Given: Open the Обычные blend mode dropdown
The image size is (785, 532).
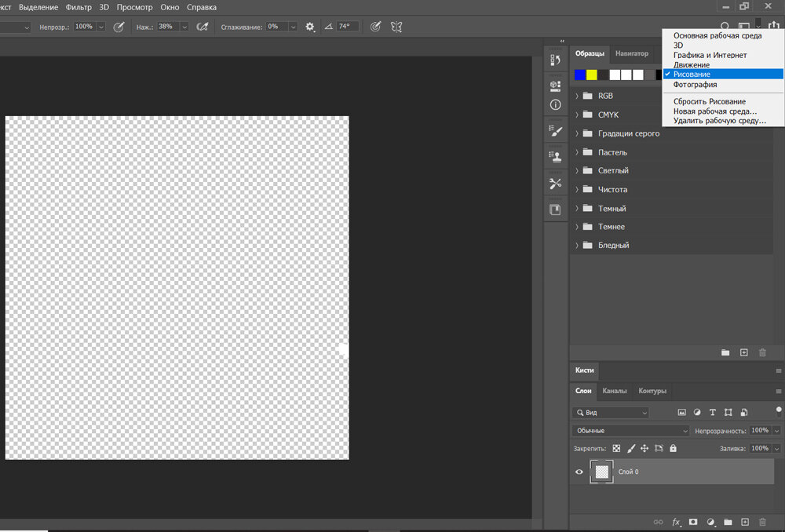Looking at the screenshot, I should pos(631,431).
